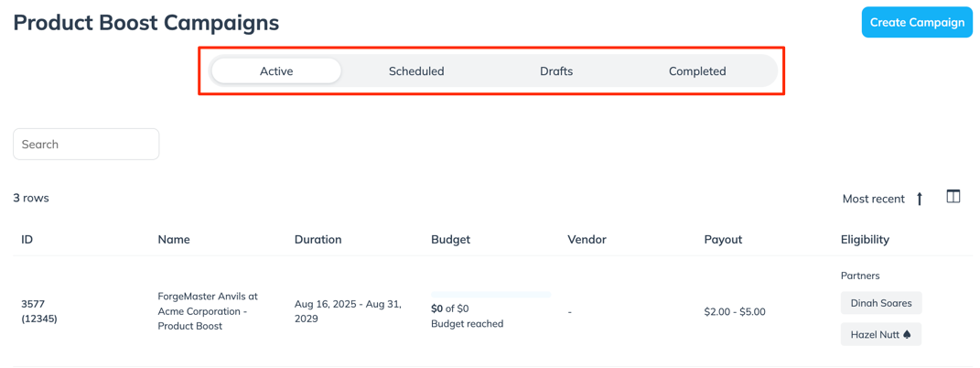Click the spade icon beside Hazel Nutt
This screenshot has height=368, width=980.
907,335
